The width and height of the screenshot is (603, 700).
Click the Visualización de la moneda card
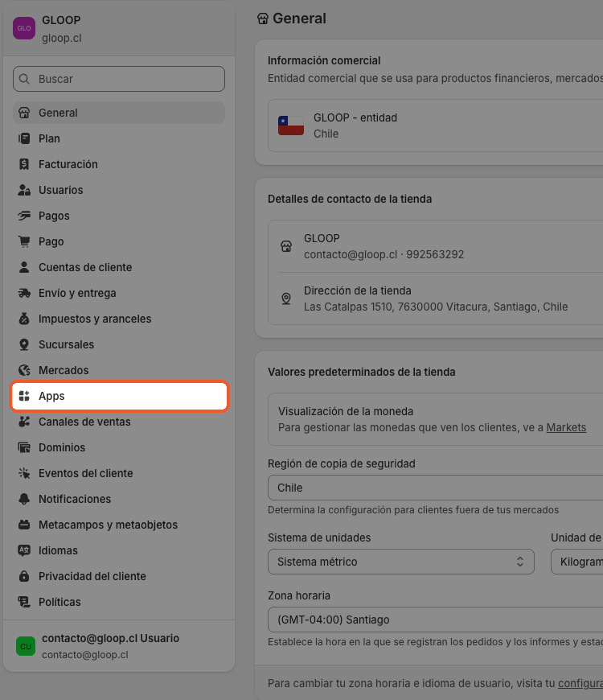[435, 419]
